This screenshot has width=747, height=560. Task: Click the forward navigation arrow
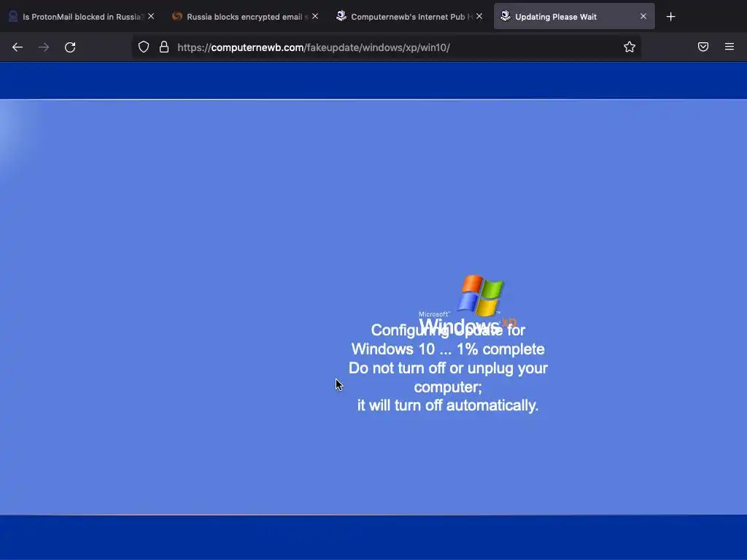[x=44, y=47]
